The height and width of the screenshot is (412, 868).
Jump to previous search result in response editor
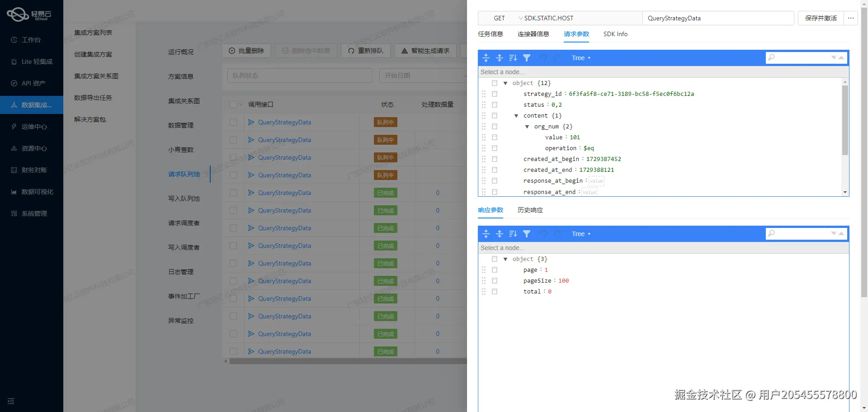click(x=841, y=234)
